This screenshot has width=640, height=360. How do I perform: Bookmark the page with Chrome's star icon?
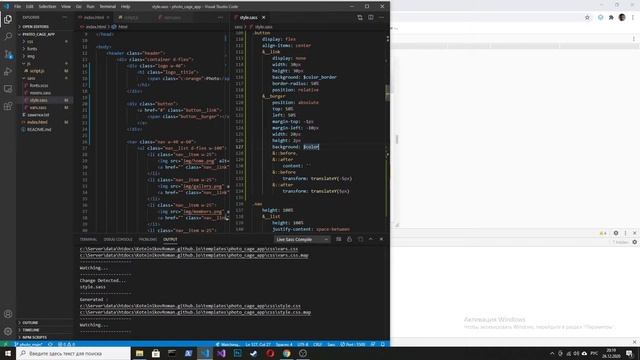587,17
